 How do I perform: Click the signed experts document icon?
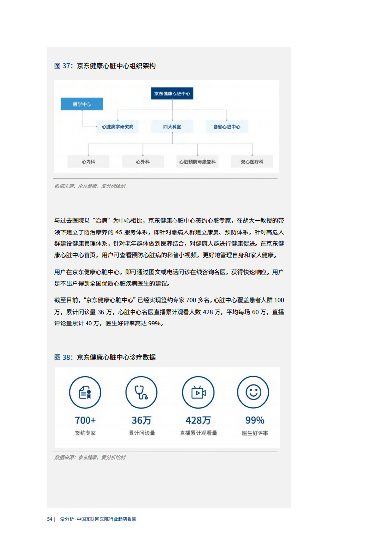coord(85,393)
